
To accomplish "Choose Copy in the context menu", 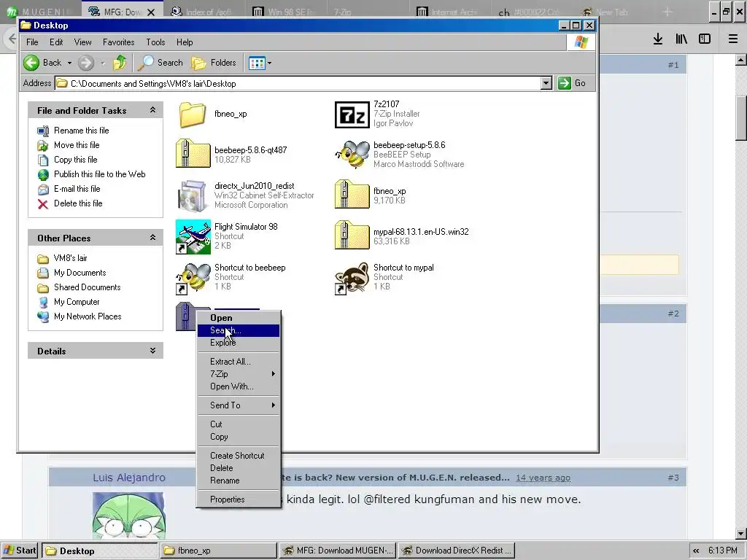I will coord(239,437).
